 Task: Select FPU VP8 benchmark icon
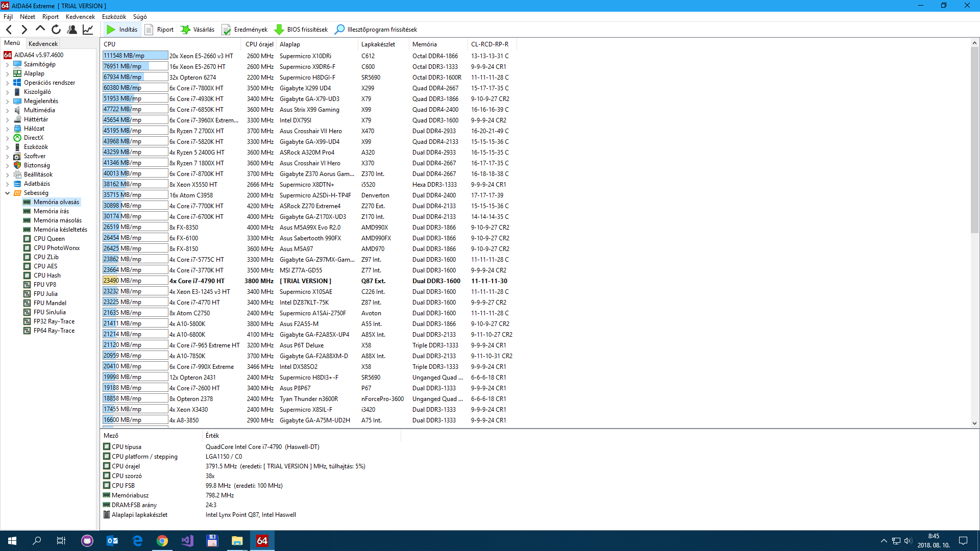[27, 285]
